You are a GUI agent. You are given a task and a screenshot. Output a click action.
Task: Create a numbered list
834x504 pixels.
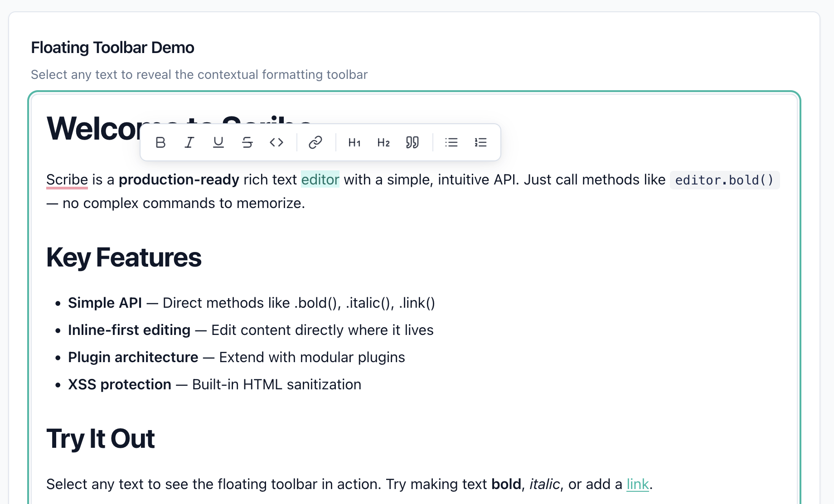(x=480, y=142)
